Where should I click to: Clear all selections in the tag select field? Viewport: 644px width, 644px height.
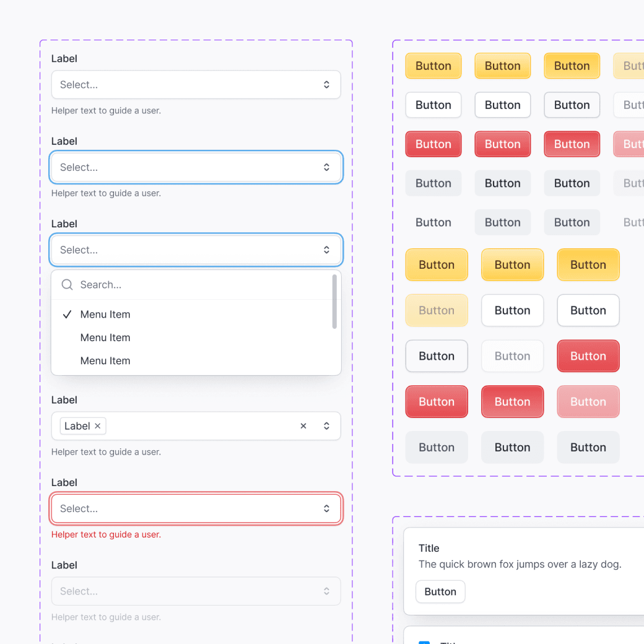click(303, 426)
